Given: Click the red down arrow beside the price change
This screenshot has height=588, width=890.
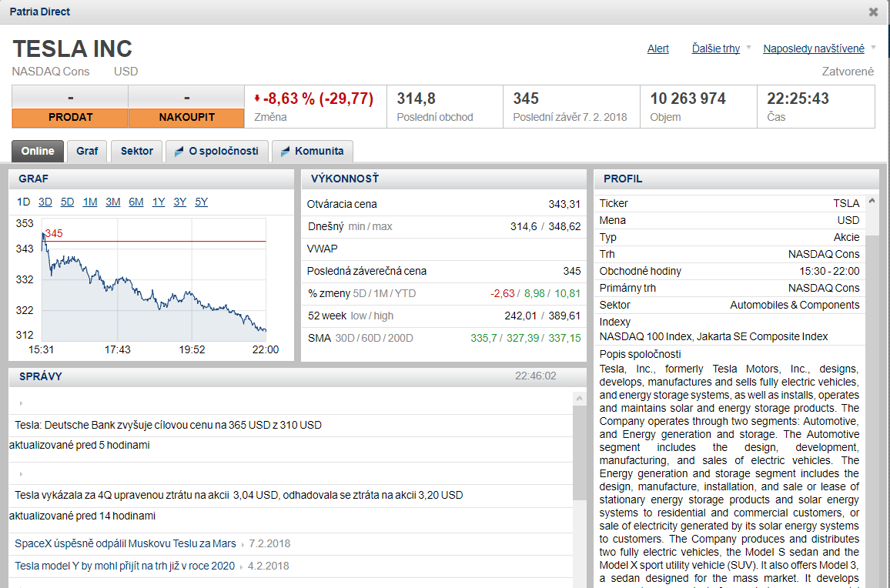Looking at the screenshot, I should point(257,99).
